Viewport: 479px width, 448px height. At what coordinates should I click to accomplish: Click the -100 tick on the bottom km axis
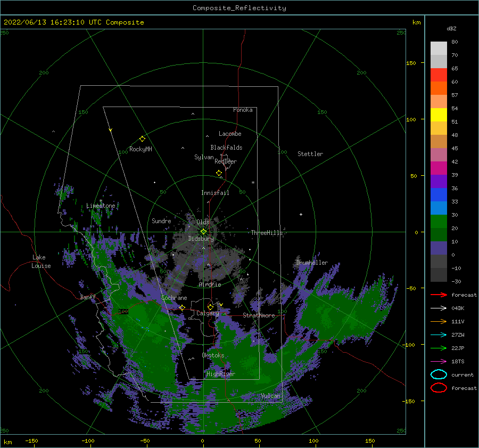click(x=88, y=441)
